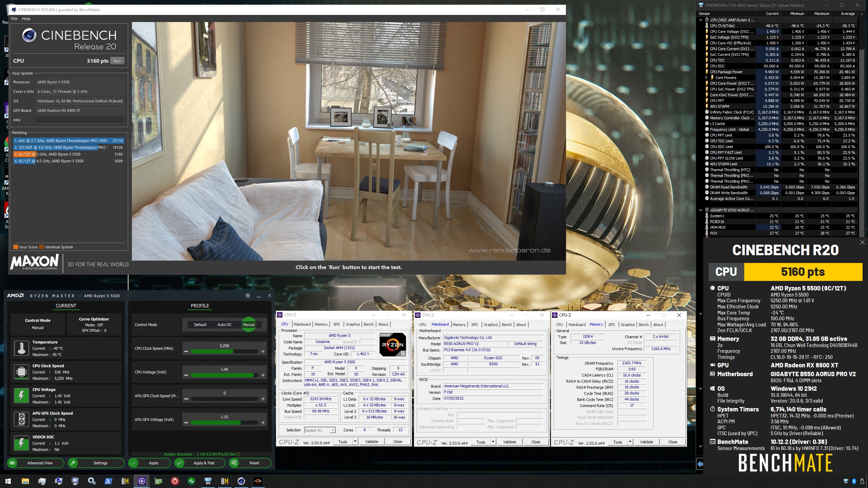Click chevron beside BenchMate Max Core Temp
The image size is (868, 488).
(x=701, y=313)
